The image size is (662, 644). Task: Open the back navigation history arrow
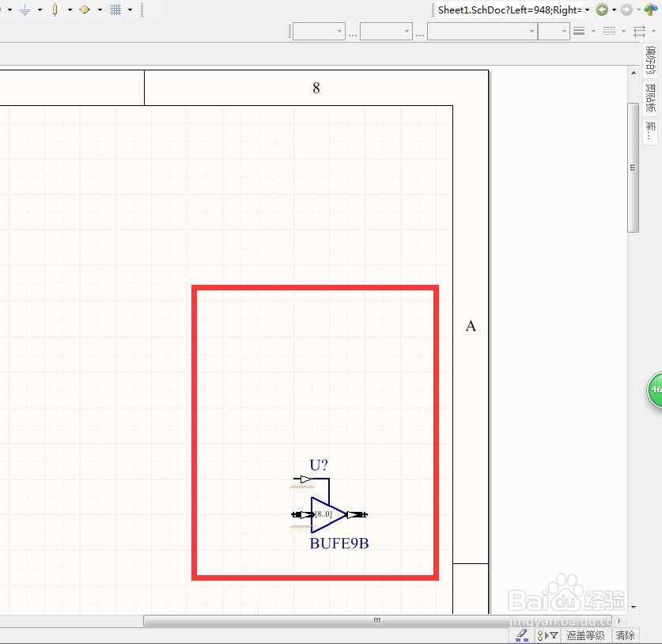pos(614,9)
